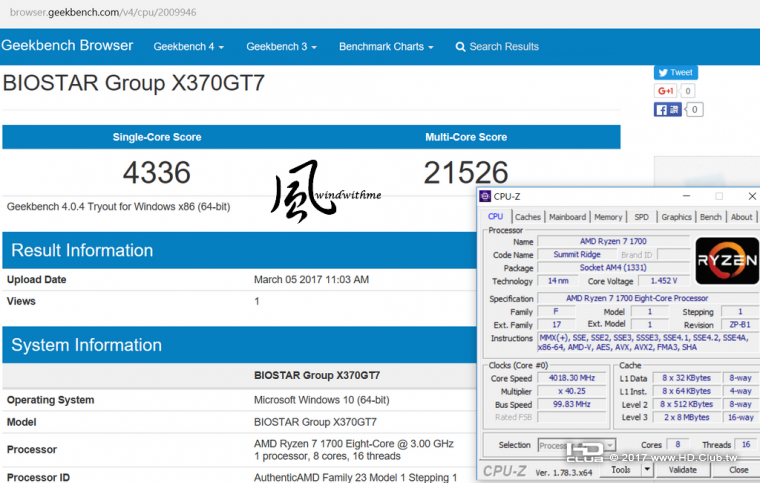
Task: Close the CPU-Z window
Action: [x=752, y=196]
